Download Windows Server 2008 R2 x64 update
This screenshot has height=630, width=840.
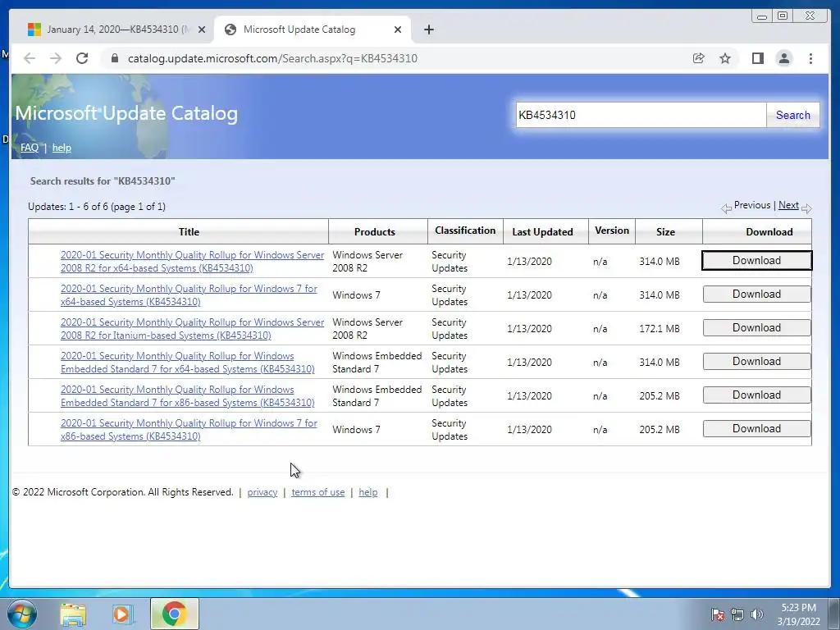[756, 260]
